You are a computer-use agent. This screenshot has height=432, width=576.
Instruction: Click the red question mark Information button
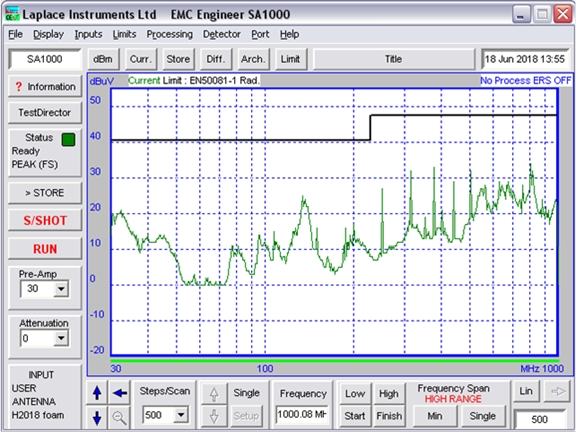(x=45, y=87)
